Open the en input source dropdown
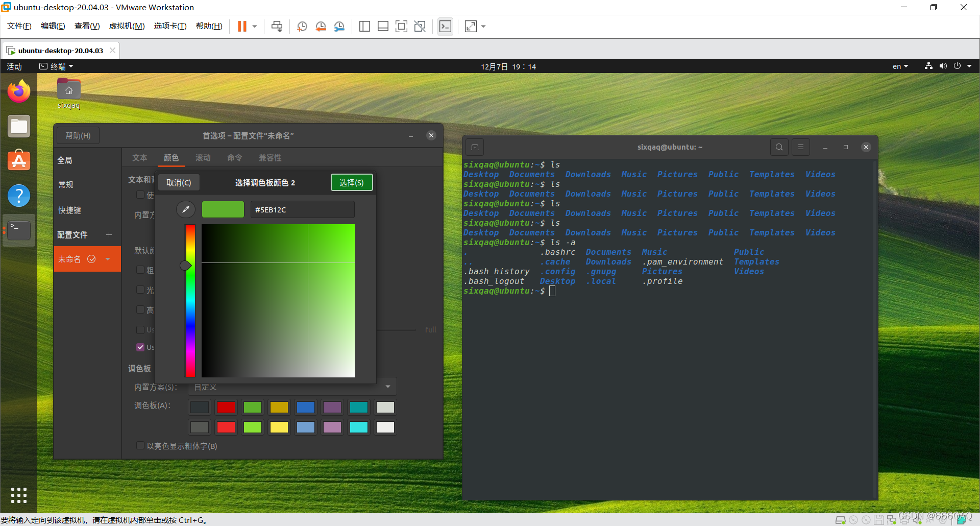 tap(900, 67)
